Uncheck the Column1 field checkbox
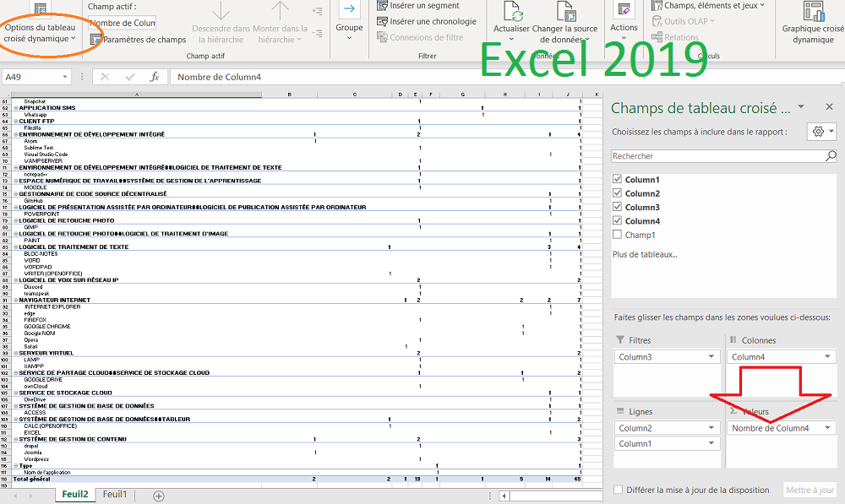 click(x=617, y=180)
